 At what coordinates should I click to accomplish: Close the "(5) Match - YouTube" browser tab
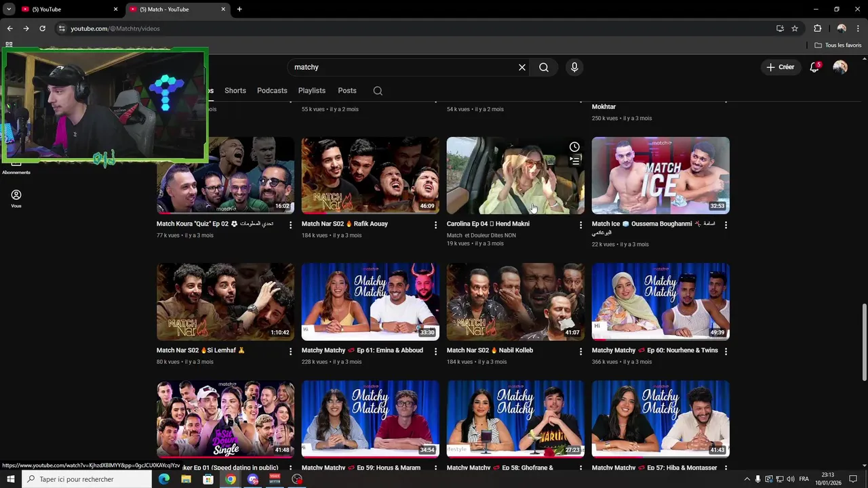[x=223, y=9]
